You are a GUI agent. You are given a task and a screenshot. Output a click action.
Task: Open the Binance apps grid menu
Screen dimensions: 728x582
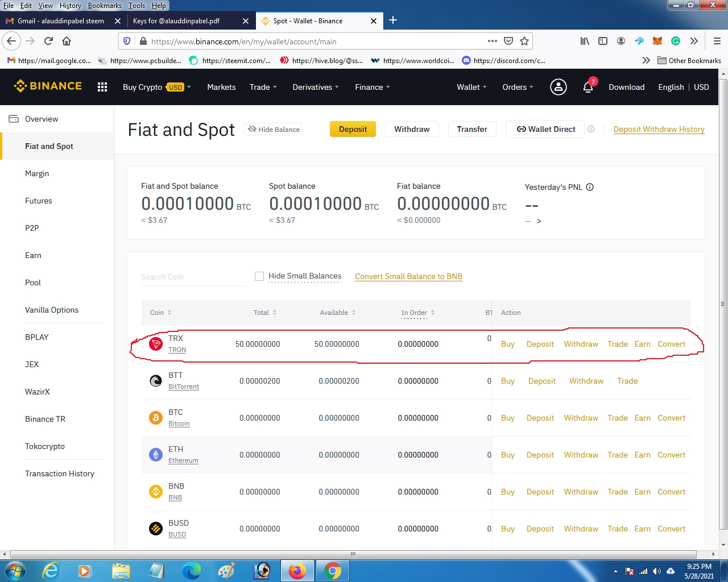point(102,87)
